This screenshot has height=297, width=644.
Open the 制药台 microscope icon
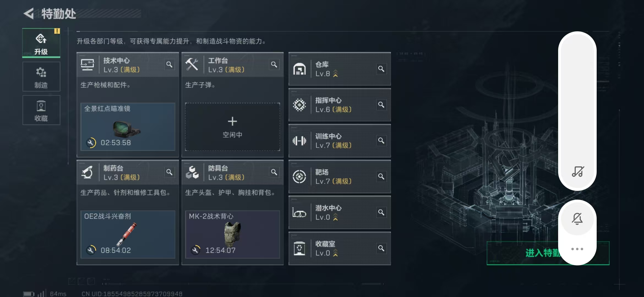[87, 172]
